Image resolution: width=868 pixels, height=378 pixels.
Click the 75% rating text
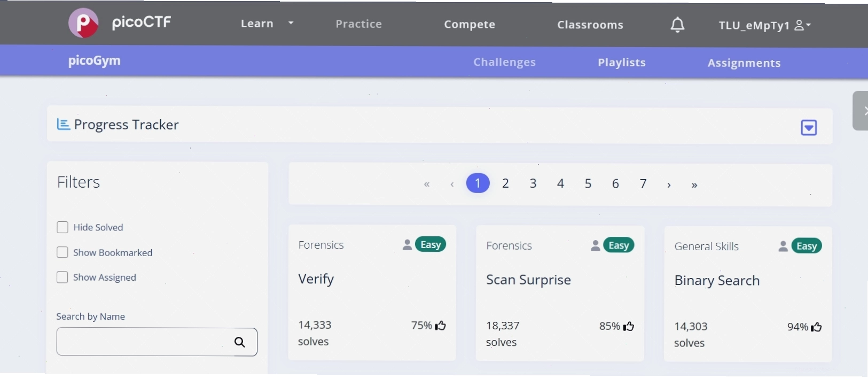(x=421, y=326)
